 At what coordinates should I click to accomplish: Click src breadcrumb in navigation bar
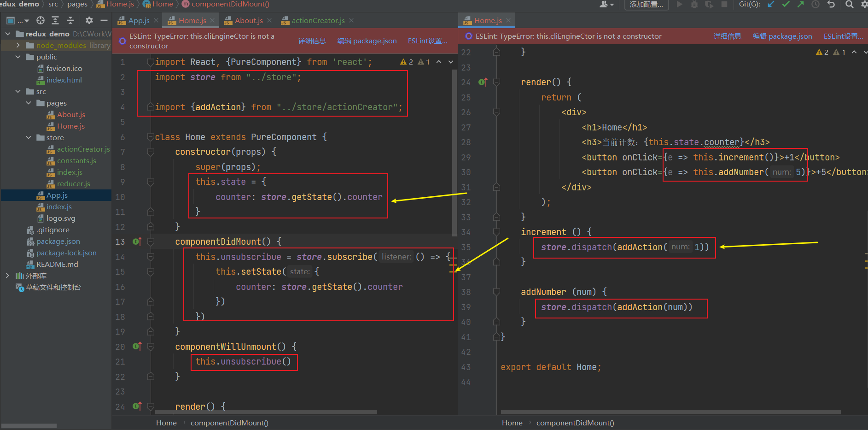[53, 4]
